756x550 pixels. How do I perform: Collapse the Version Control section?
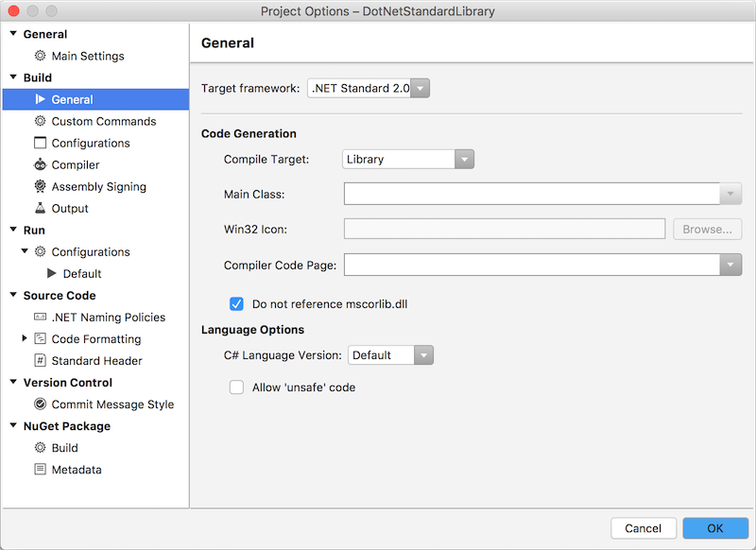coord(13,382)
